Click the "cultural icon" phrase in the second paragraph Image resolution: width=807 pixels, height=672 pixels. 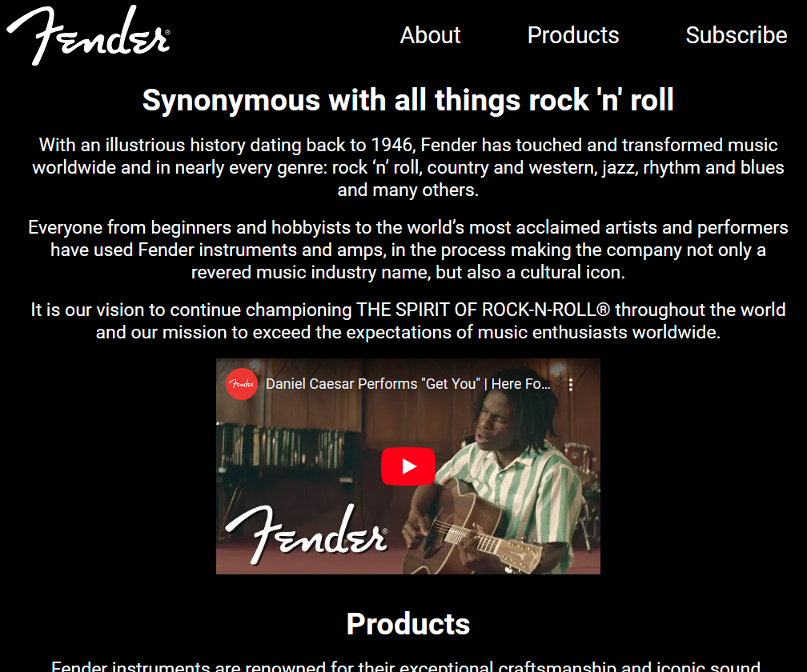[x=572, y=272]
